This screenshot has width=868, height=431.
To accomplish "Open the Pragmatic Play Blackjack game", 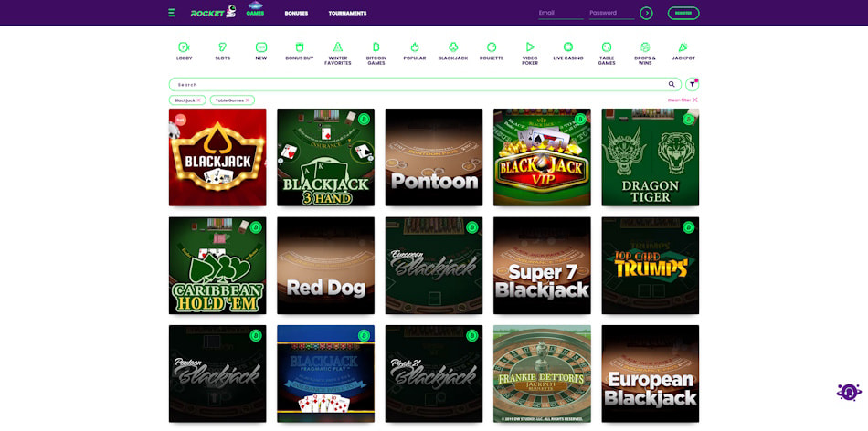I will click(325, 373).
